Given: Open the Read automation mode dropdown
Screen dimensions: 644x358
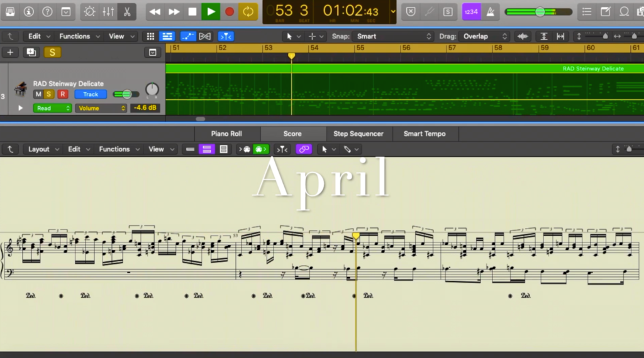Looking at the screenshot, I should 52,108.
